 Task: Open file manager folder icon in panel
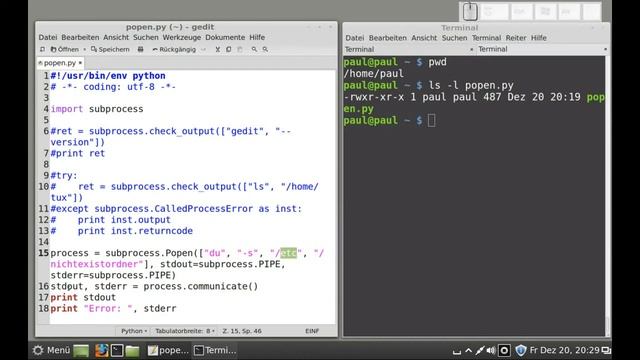click(x=132, y=351)
